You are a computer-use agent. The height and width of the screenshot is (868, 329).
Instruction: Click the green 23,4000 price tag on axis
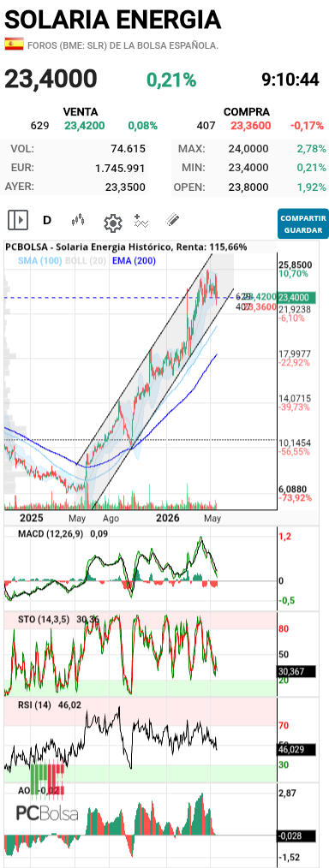pos(296,298)
